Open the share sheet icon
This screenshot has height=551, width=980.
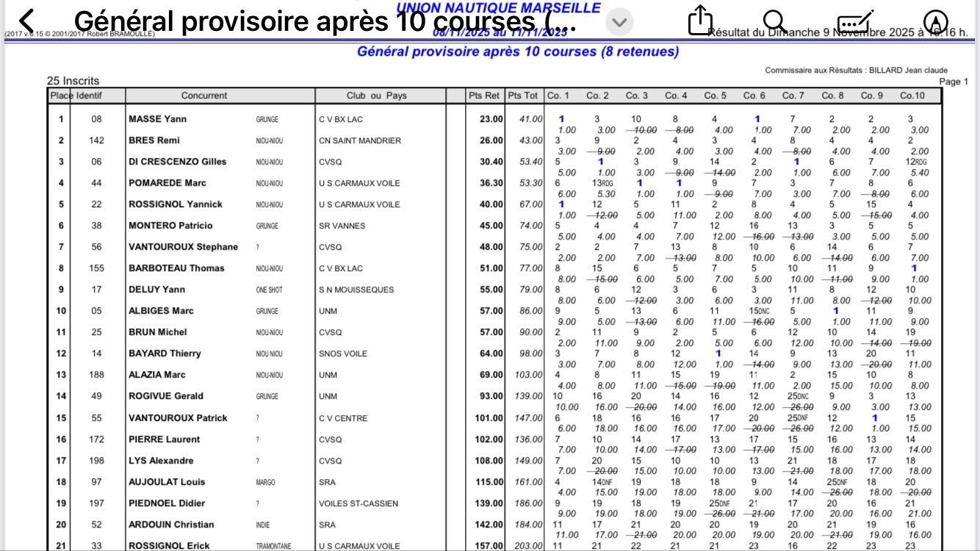(x=700, y=21)
